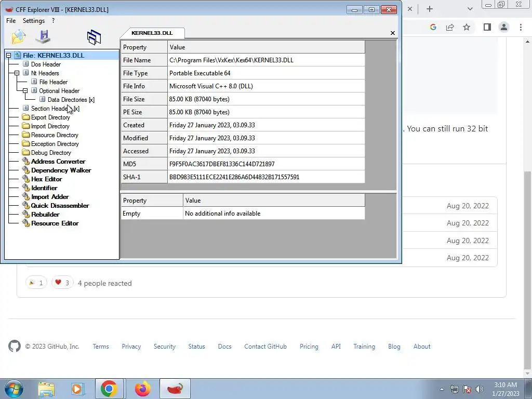Screen dimensions: 532x399
Task: Open the Debug Directory folder
Action: (x=51, y=152)
